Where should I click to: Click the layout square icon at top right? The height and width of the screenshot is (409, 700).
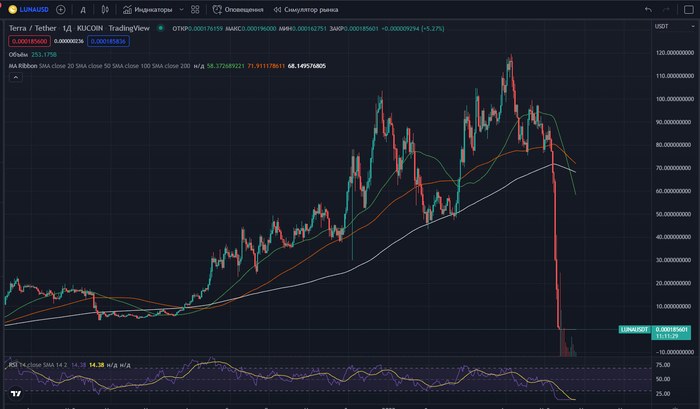(691, 9)
